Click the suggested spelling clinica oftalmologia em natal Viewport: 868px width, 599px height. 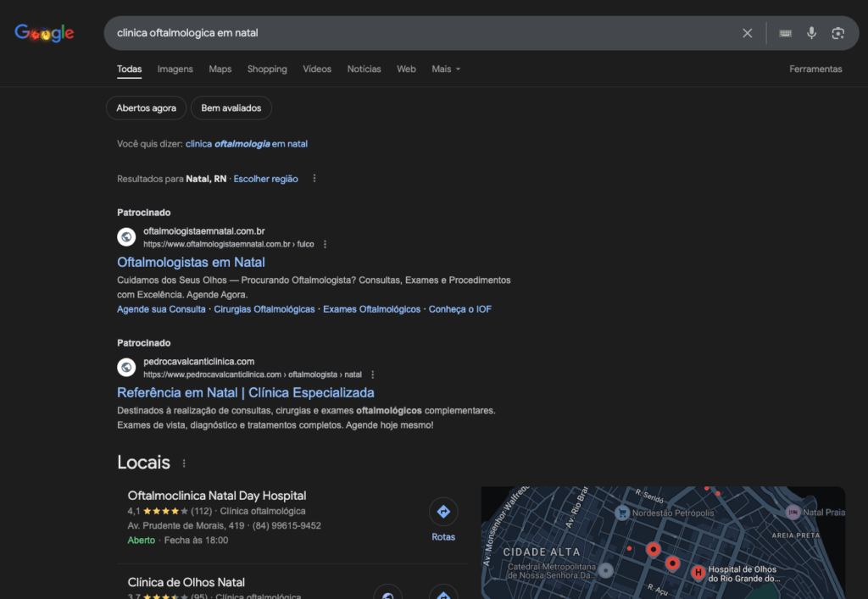click(247, 144)
